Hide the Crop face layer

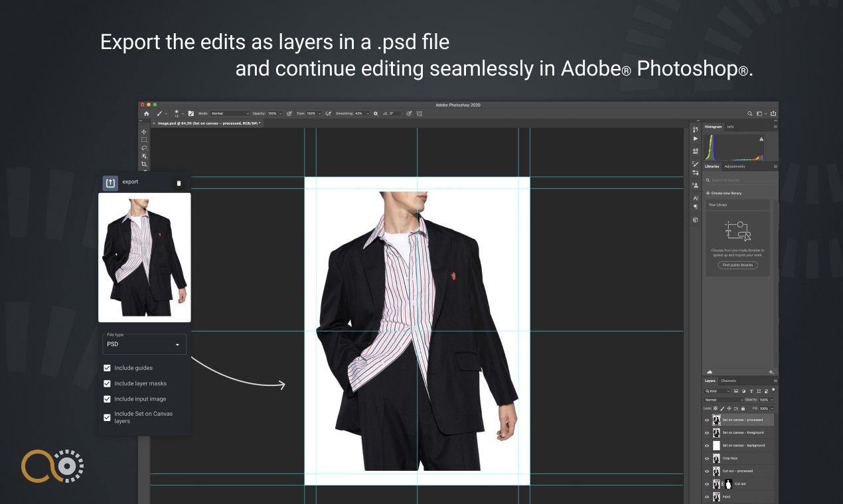click(707, 458)
